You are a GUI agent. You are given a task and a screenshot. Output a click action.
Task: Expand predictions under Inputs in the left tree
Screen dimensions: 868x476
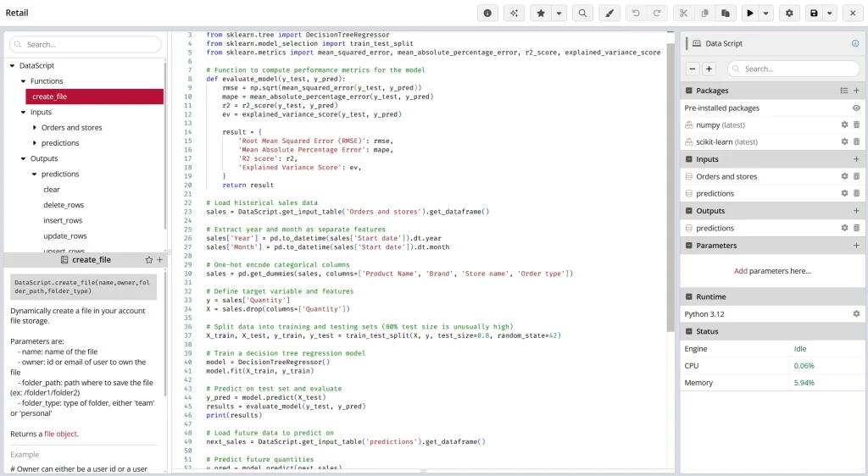pos(34,143)
